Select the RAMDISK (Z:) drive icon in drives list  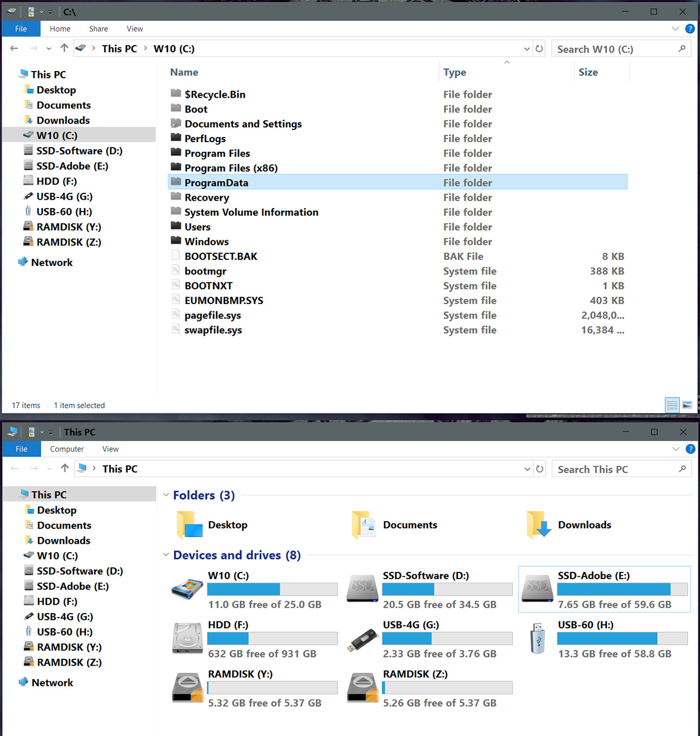tap(362, 687)
